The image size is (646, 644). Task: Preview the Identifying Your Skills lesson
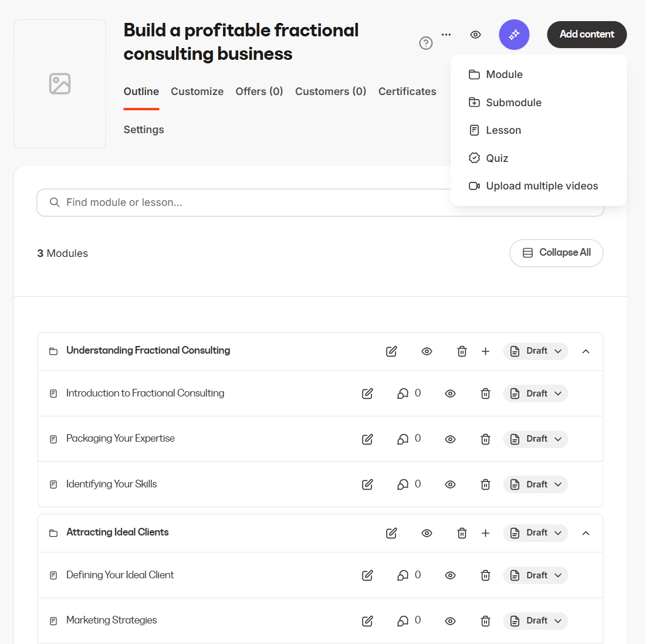450,484
